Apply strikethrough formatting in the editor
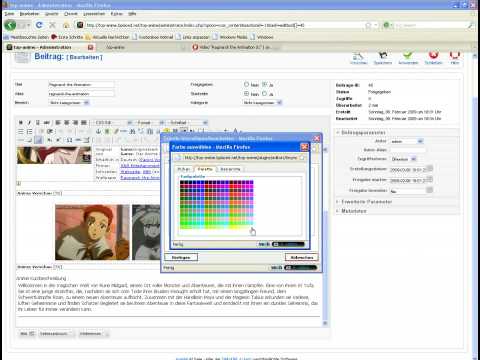480x360 pixels. (47, 123)
